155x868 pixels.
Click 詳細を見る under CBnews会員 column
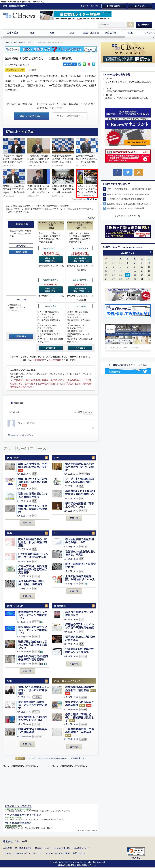point(21,336)
